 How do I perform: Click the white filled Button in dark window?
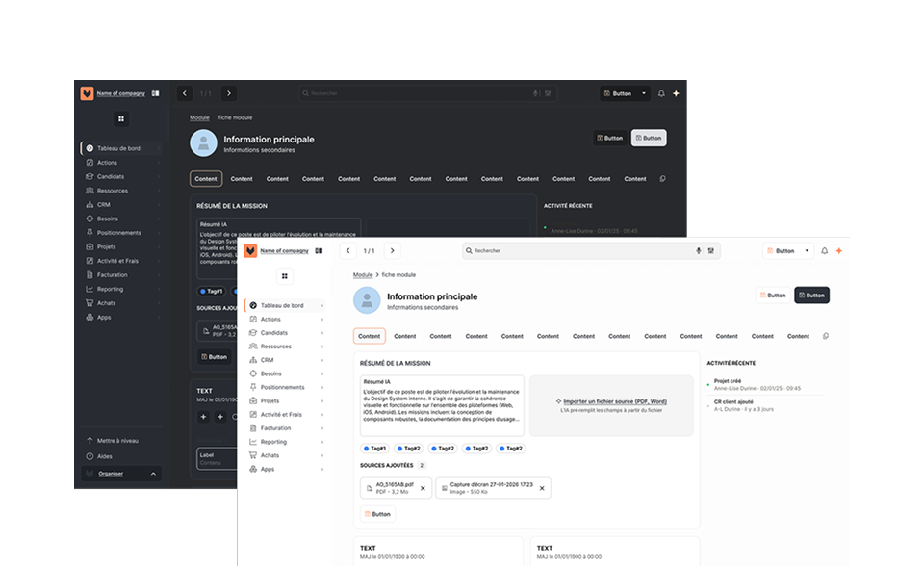pos(649,138)
